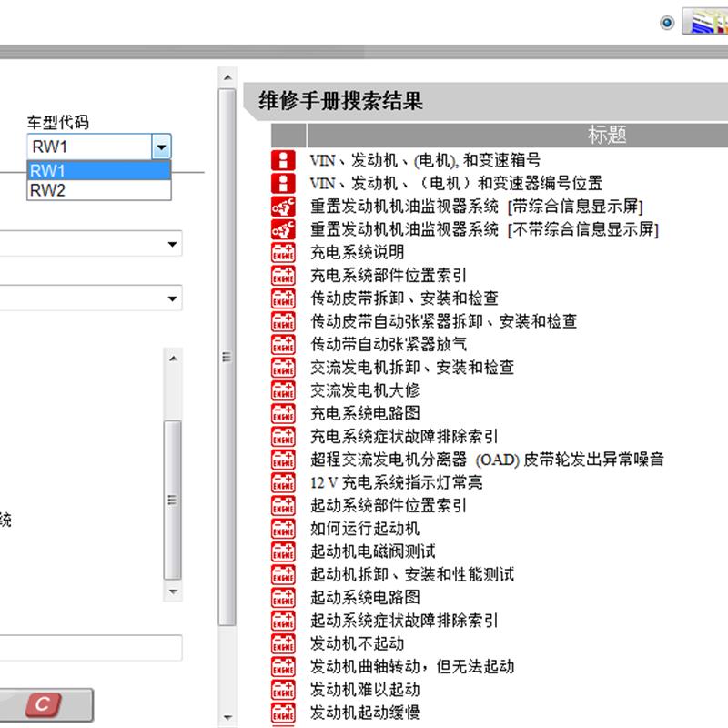Click engine icon beside 交流发电机拆卸、安装和检查
This screenshot has width=728, height=728.
283,368
